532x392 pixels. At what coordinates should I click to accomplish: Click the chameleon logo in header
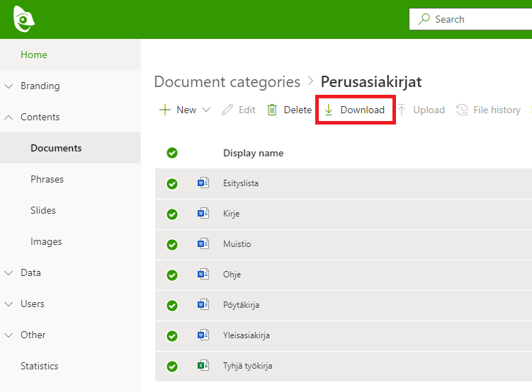coord(24,19)
